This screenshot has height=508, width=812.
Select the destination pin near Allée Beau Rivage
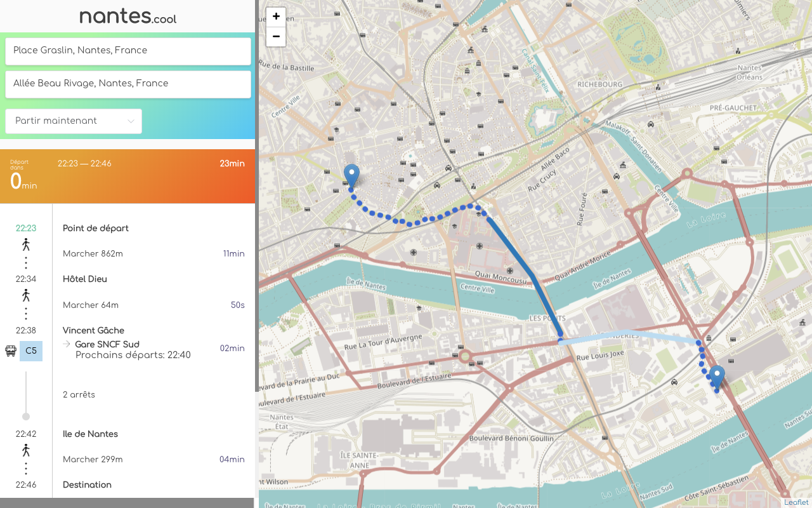(717, 378)
